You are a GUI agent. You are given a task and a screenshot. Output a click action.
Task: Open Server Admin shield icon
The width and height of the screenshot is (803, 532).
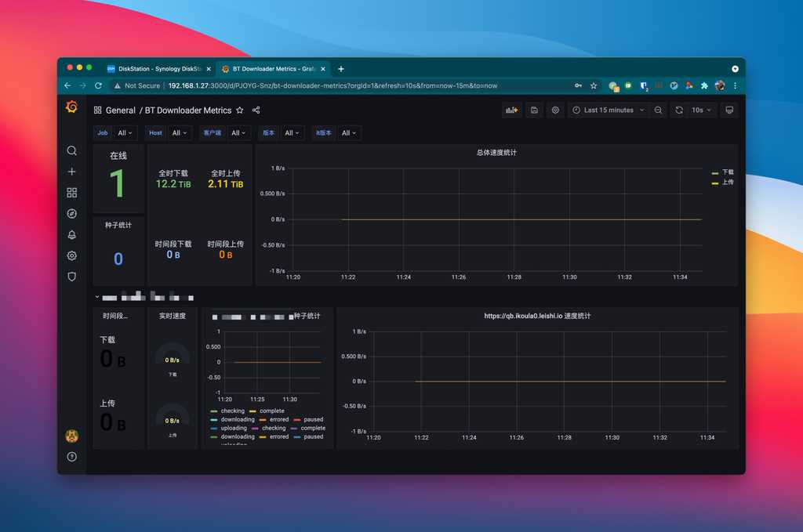pyautogui.click(x=71, y=277)
